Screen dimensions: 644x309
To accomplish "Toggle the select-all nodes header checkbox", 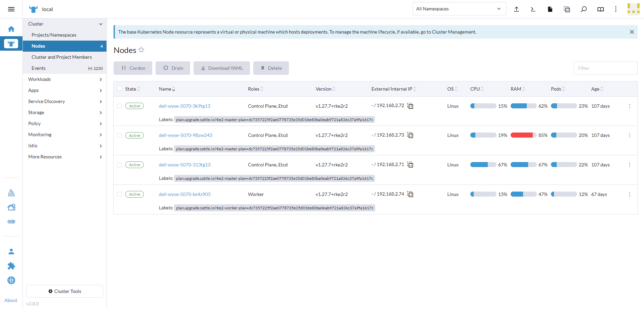I will click(120, 89).
